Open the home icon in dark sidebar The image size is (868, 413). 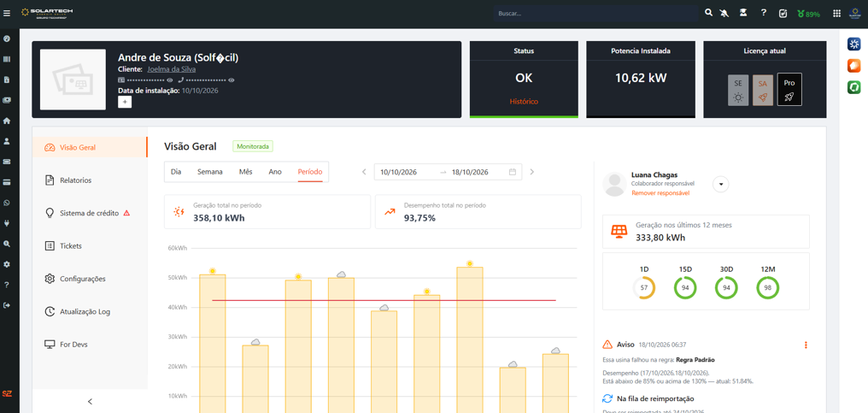pos(7,121)
